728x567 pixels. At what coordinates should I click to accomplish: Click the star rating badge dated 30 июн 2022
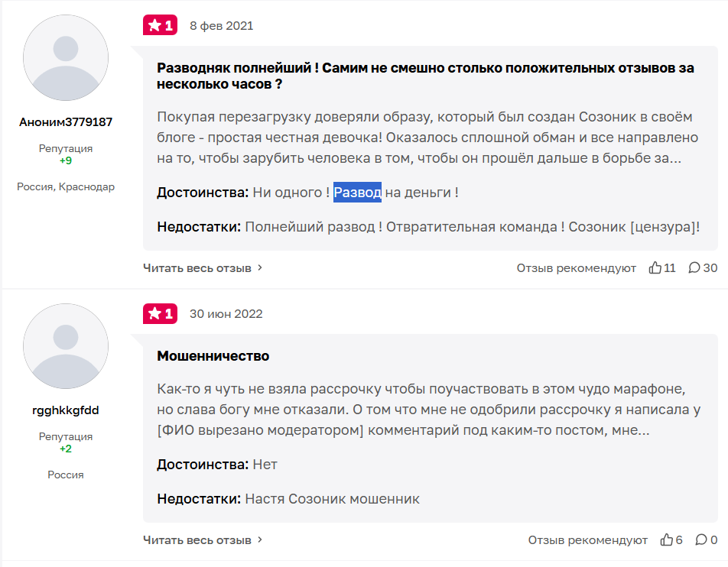click(160, 313)
